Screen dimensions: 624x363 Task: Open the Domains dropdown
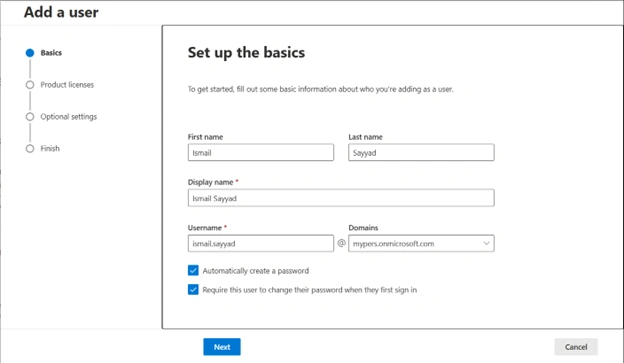[x=421, y=244]
